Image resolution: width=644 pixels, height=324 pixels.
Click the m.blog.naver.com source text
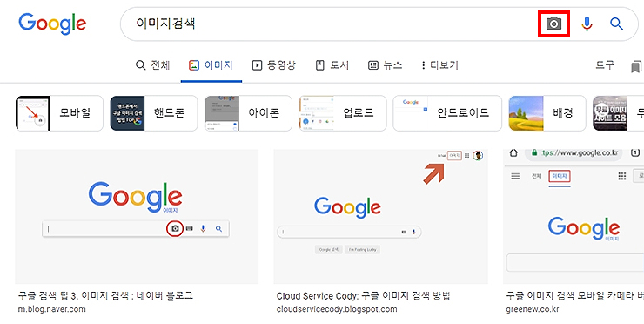coord(51,309)
